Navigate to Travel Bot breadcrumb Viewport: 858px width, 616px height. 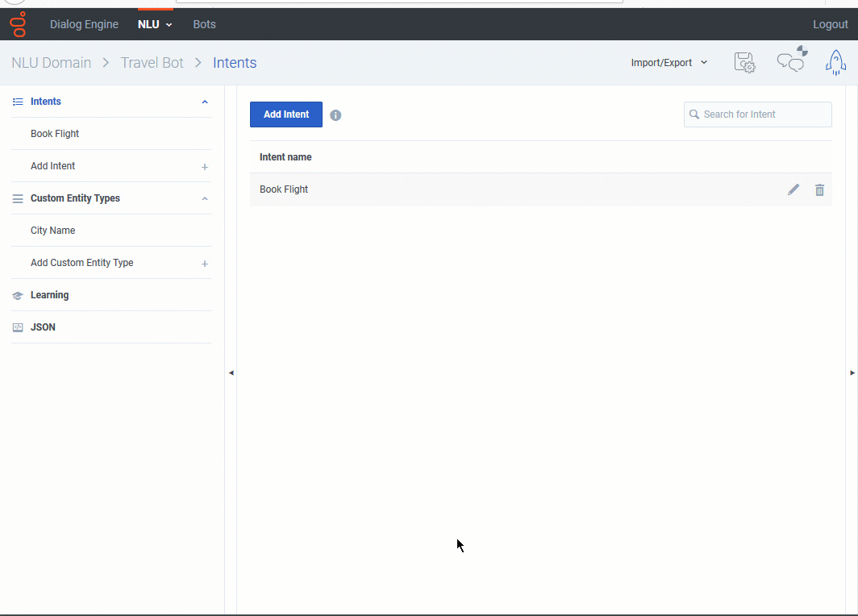click(x=152, y=62)
